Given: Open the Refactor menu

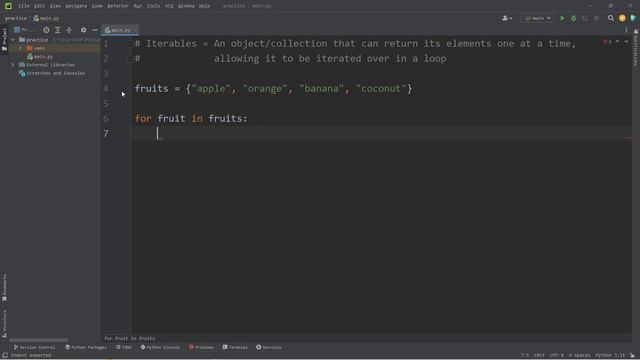Looking at the screenshot, I should click(x=118, y=6).
